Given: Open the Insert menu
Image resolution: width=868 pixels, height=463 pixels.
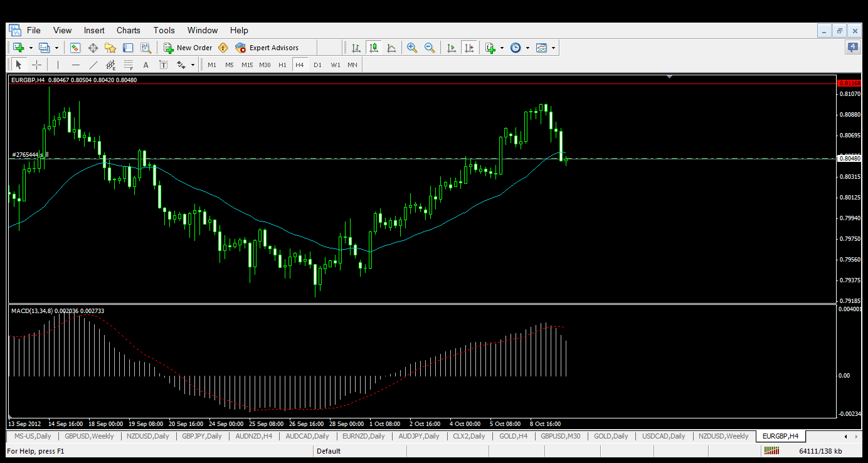Looking at the screenshot, I should tap(94, 30).
